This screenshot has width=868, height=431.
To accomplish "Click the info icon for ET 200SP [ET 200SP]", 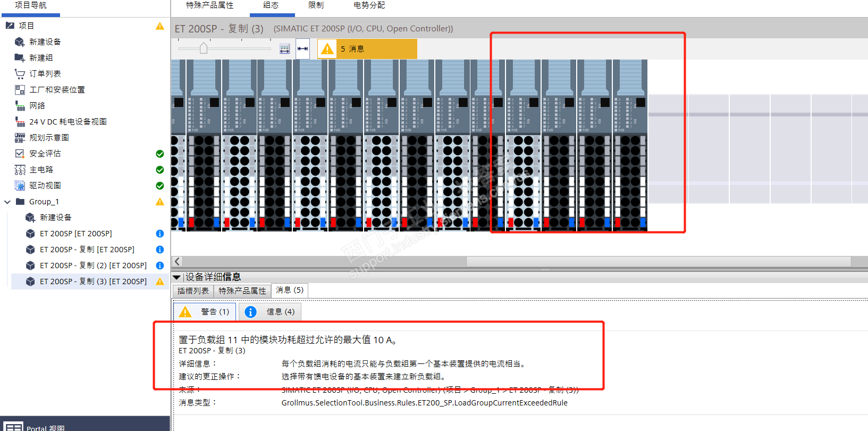I will (x=159, y=234).
